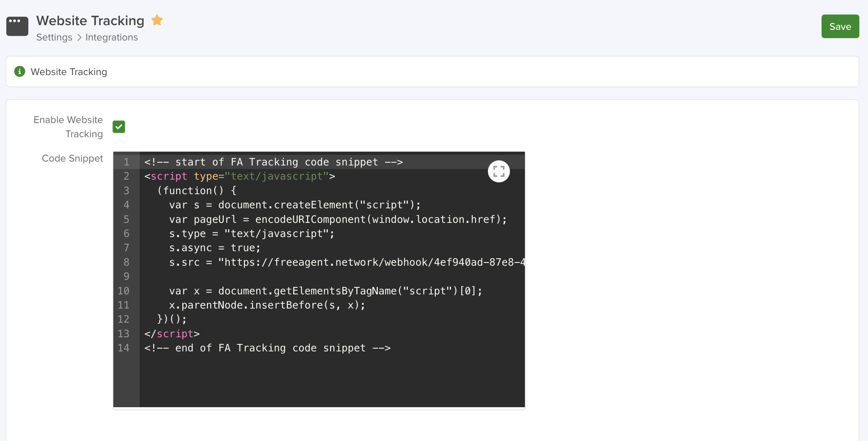Uncheck the Enable Website Tracking checkbox

click(119, 127)
